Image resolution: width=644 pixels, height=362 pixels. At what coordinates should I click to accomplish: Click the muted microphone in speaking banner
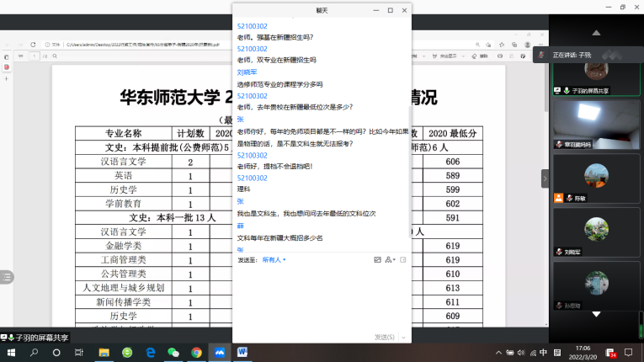541,55
